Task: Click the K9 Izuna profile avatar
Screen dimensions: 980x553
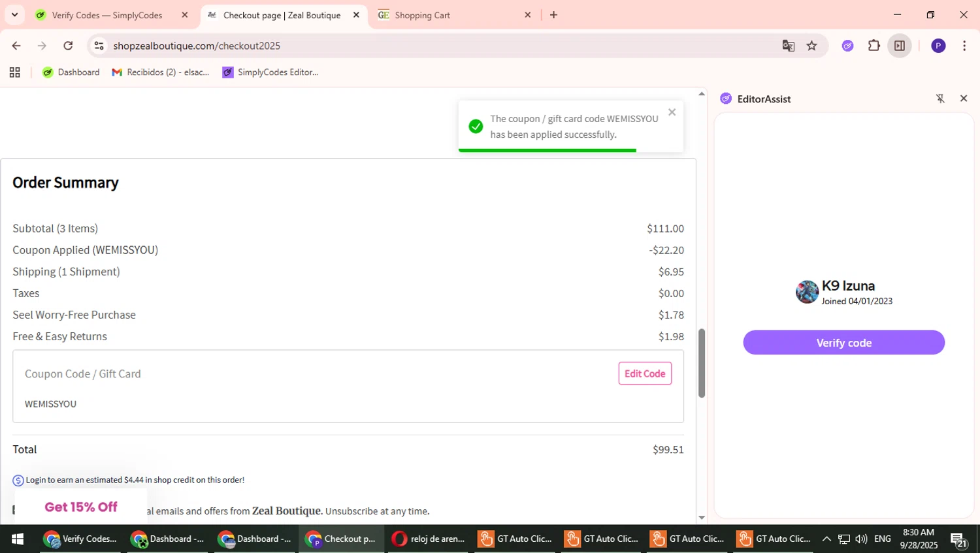Action: (x=807, y=292)
